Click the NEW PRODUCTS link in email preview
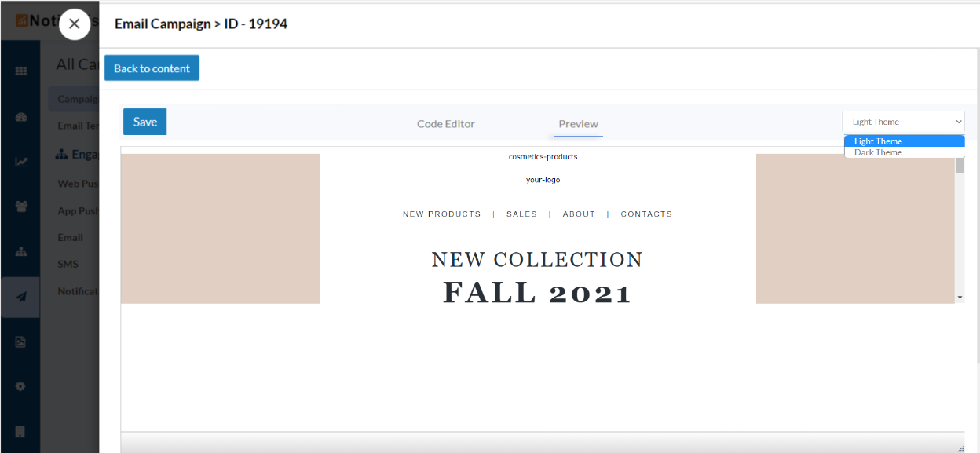Viewport: 980px width, 453px height. 441,214
